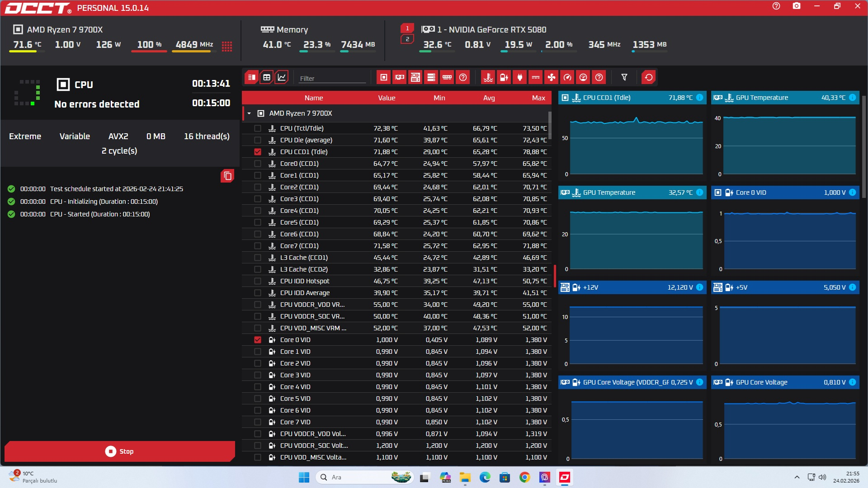The height and width of the screenshot is (488, 868).
Task: Open help from the title bar
Action: pos(776,6)
